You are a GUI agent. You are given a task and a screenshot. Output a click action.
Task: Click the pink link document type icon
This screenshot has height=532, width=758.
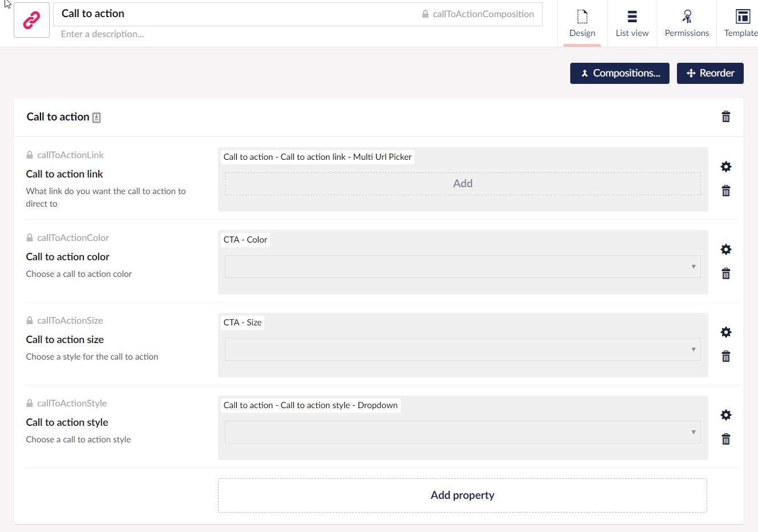pyautogui.click(x=31, y=20)
